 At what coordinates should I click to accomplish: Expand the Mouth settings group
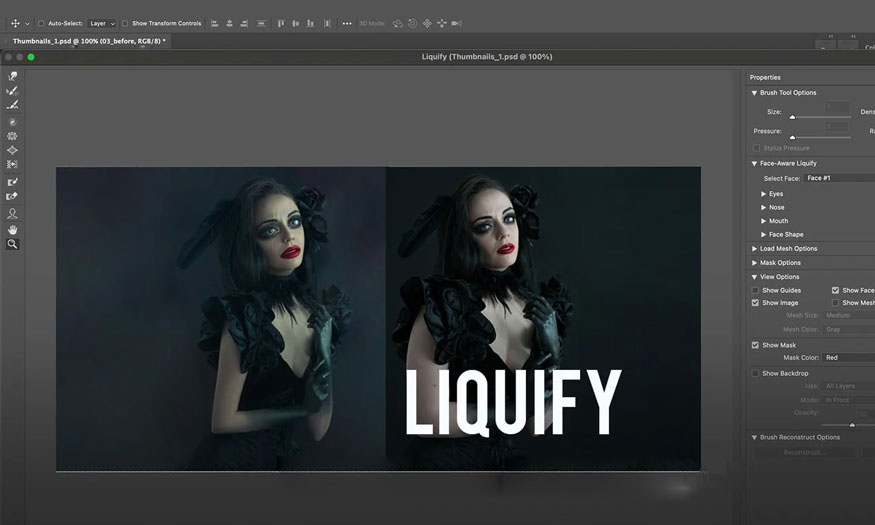(763, 221)
